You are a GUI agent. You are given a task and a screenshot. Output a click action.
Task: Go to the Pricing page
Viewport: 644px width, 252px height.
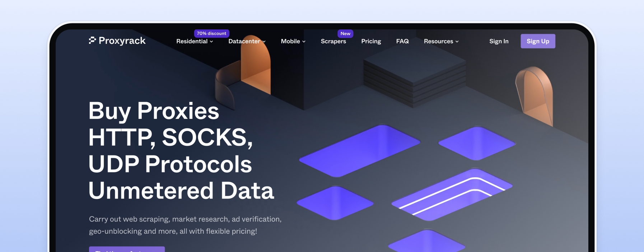pyautogui.click(x=371, y=41)
